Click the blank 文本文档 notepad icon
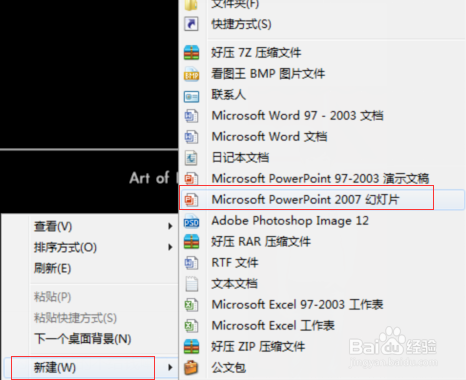Screen dimensions: 466x380 click(x=191, y=284)
